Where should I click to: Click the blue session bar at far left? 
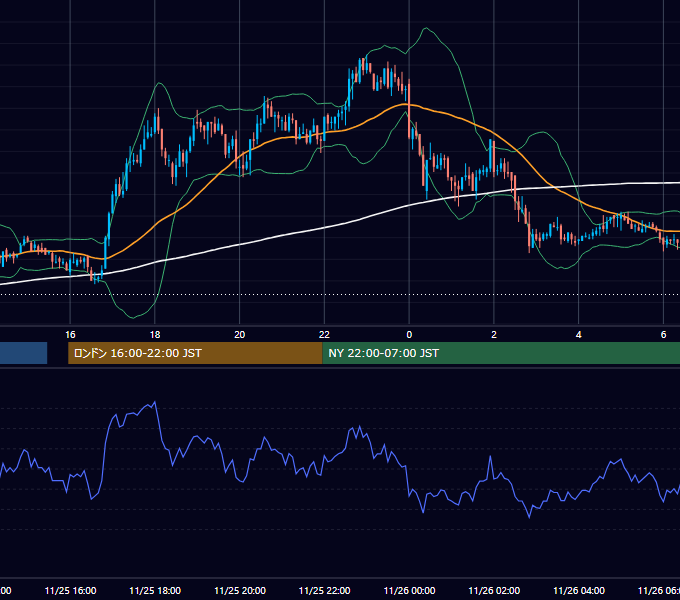pyautogui.click(x=23, y=353)
